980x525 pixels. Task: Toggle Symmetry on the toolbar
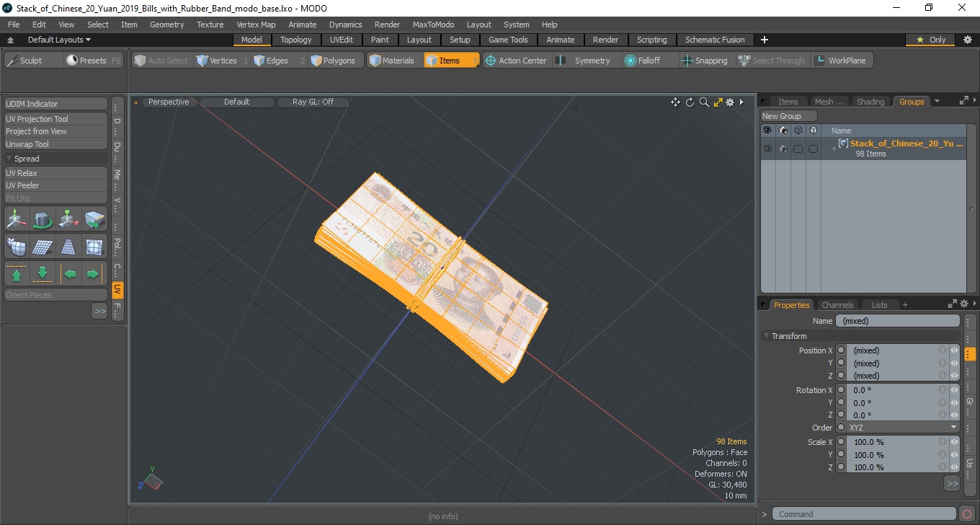tap(584, 61)
